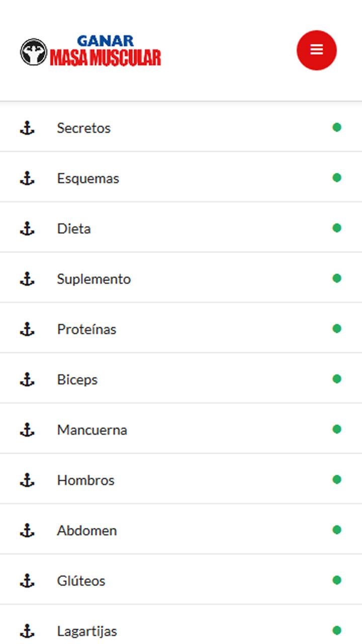Navigate to the Glúteos section
Screen dimensions: 362x644
coord(81,581)
